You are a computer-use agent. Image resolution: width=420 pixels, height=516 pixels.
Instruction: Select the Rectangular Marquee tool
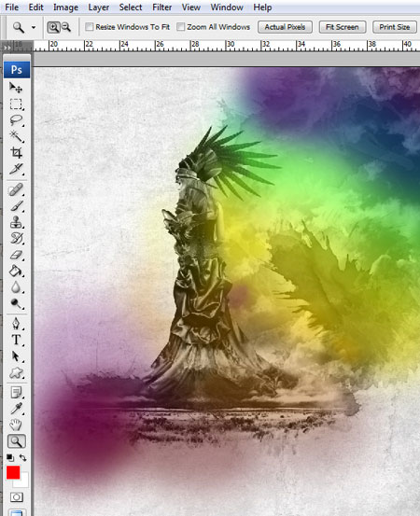(x=16, y=104)
